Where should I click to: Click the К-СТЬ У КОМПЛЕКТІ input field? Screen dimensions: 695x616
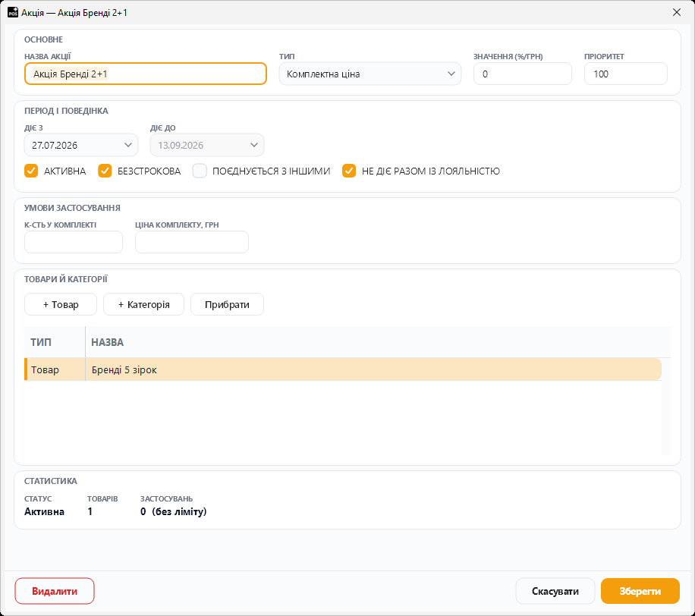(74, 242)
